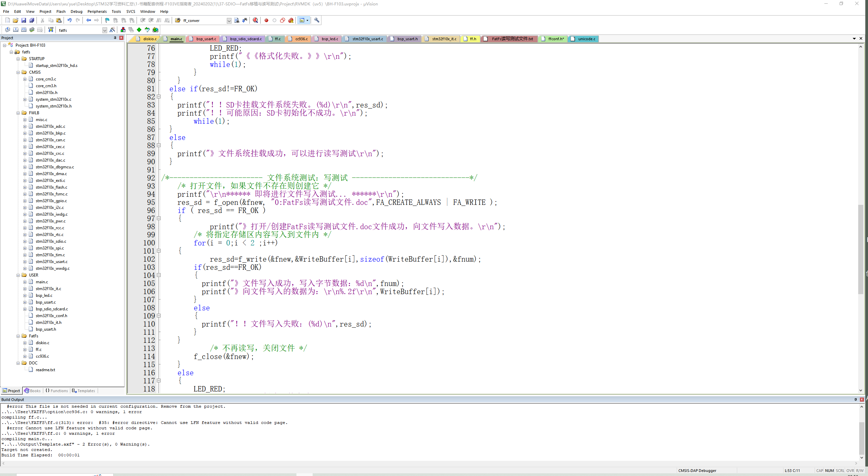Open Batch Build icon

point(32,30)
